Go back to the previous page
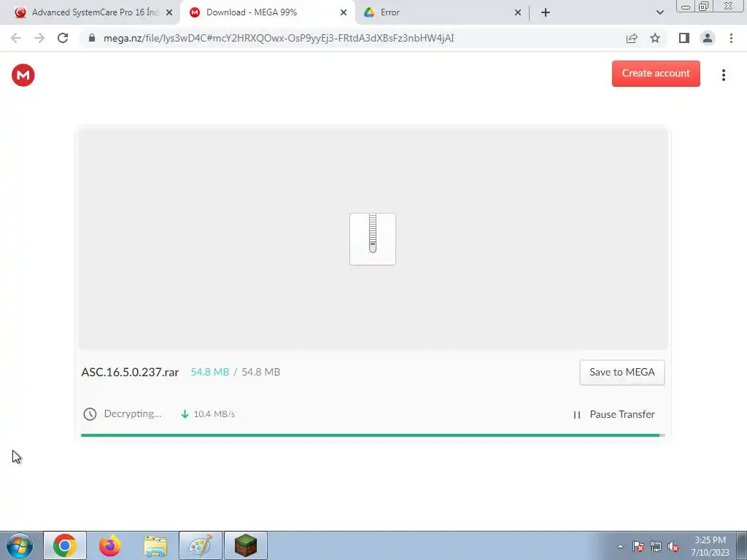Image resolution: width=747 pixels, height=560 pixels. point(16,38)
